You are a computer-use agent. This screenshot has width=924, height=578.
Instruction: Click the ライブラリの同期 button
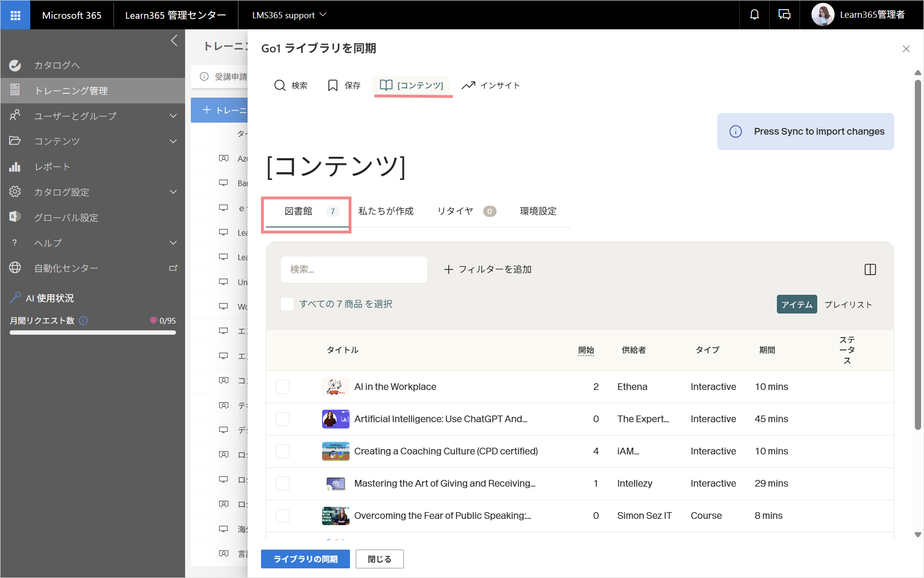305,559
